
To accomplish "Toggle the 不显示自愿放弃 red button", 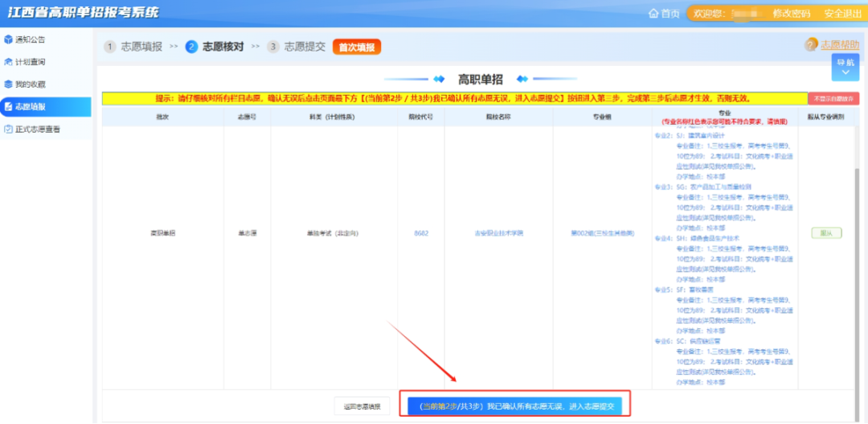I will [x=833, y=98].
